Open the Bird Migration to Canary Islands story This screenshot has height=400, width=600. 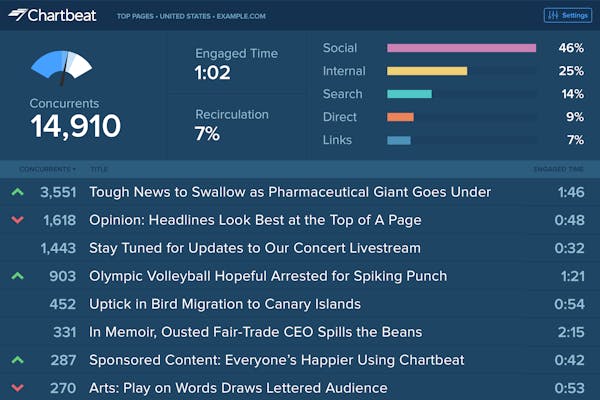[x=225, y=304]
